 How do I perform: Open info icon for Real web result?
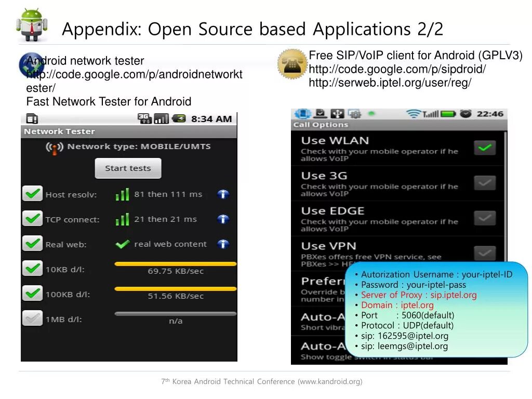click(223, 244)
